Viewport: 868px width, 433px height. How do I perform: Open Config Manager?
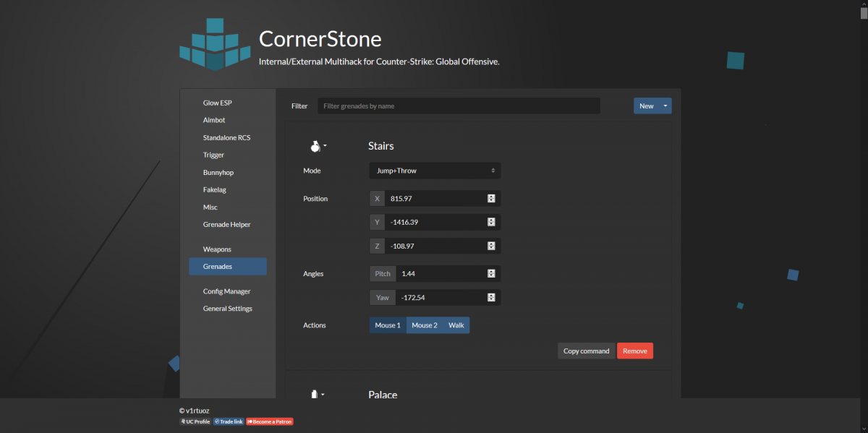(228, 291)
